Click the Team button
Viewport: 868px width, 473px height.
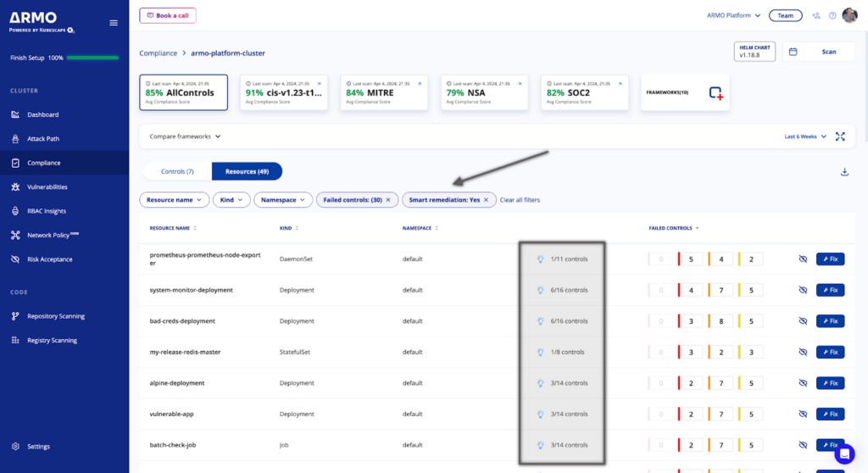tap(786, 15)
